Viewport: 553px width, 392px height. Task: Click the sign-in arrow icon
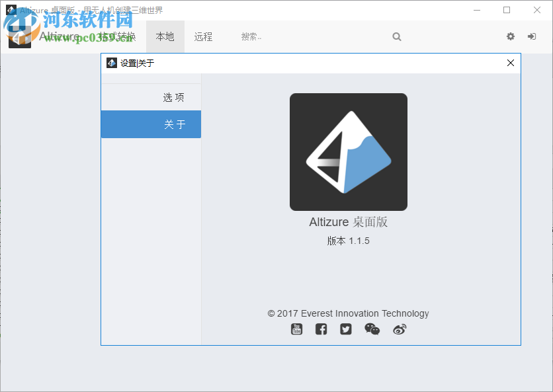coord(531,36)
